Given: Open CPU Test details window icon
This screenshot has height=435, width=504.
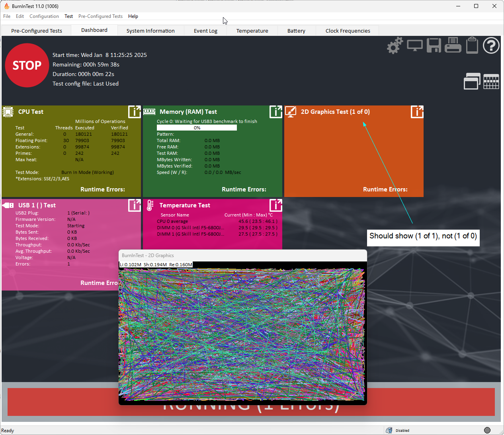Looking at the screenshot, I should tap(135, 112).
